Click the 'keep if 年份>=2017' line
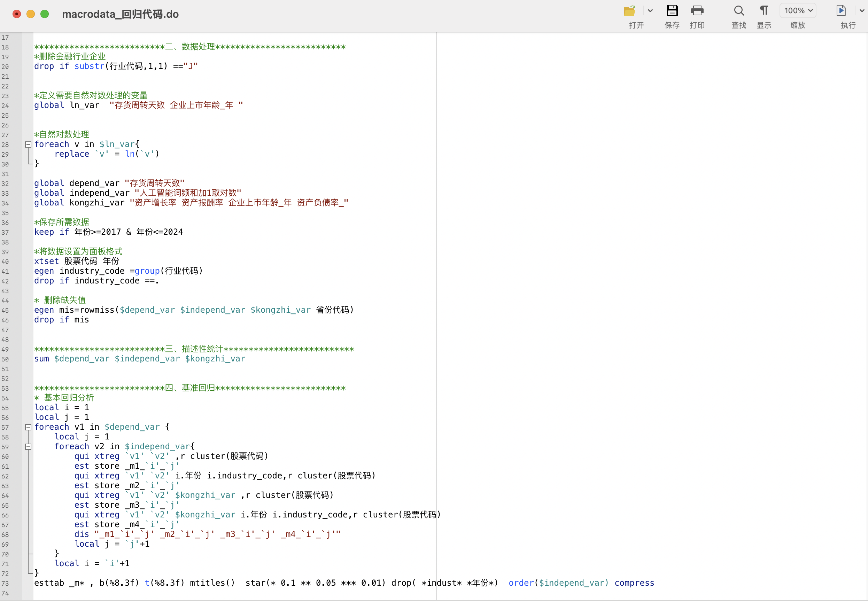868x601 pixels. [108, 232]
